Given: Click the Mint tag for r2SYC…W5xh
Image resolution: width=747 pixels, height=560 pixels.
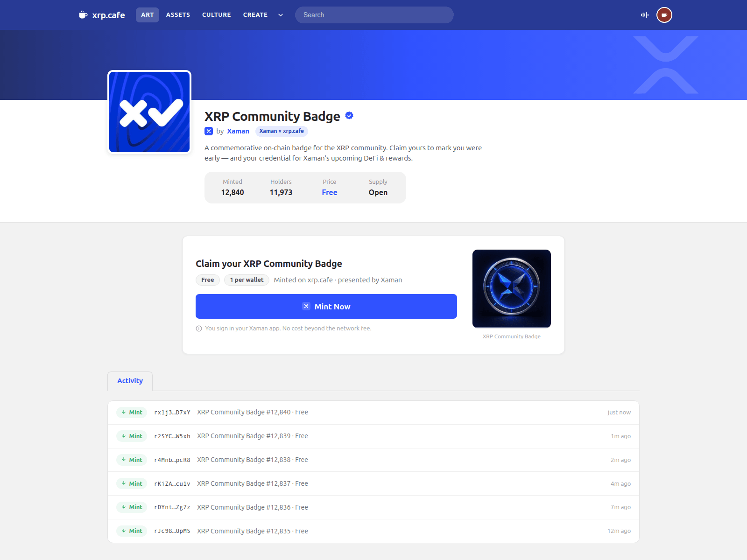Looking at the screenshot, I should click(132, 436).
